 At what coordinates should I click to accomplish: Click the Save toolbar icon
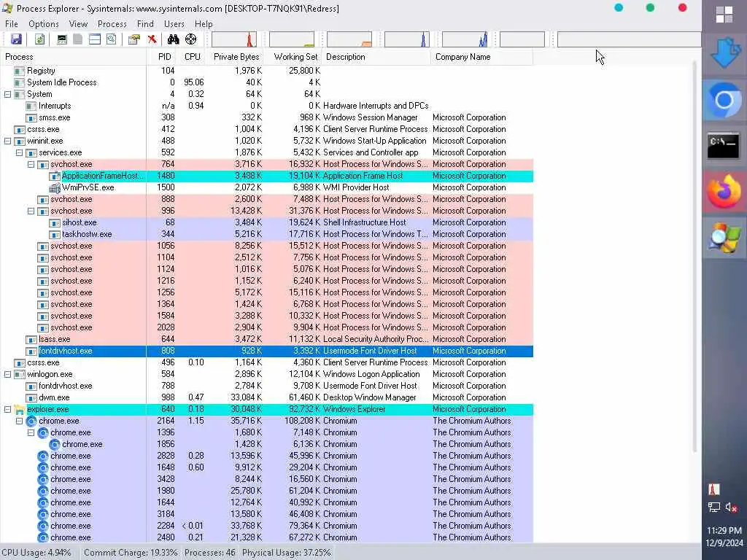tap(16, 39)
